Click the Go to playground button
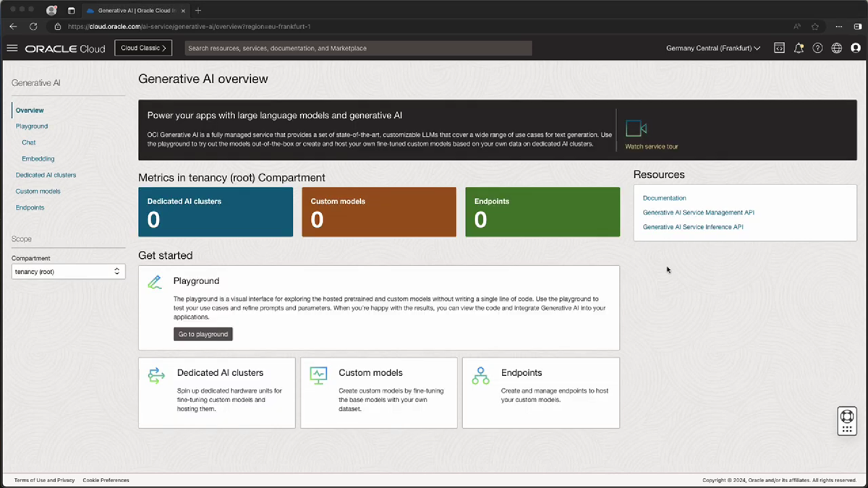This screenshot has height=488, width=868. (203, 334)
